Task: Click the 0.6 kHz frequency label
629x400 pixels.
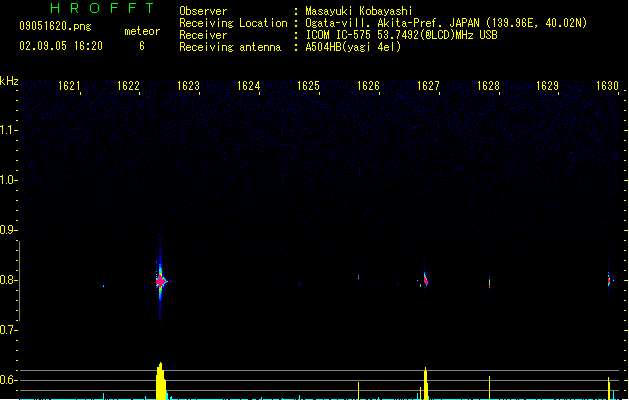Action: (x=8, y=380)
